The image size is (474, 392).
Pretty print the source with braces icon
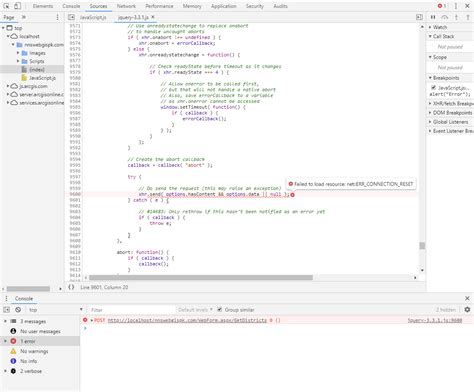click(71, 287)
